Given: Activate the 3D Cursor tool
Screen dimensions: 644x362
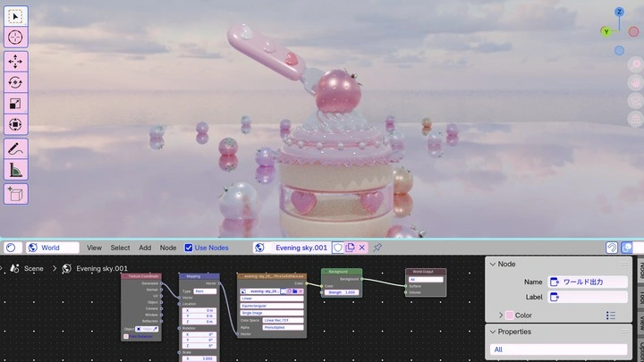Looking at the screenshot, I should click(x=15, y=38).
